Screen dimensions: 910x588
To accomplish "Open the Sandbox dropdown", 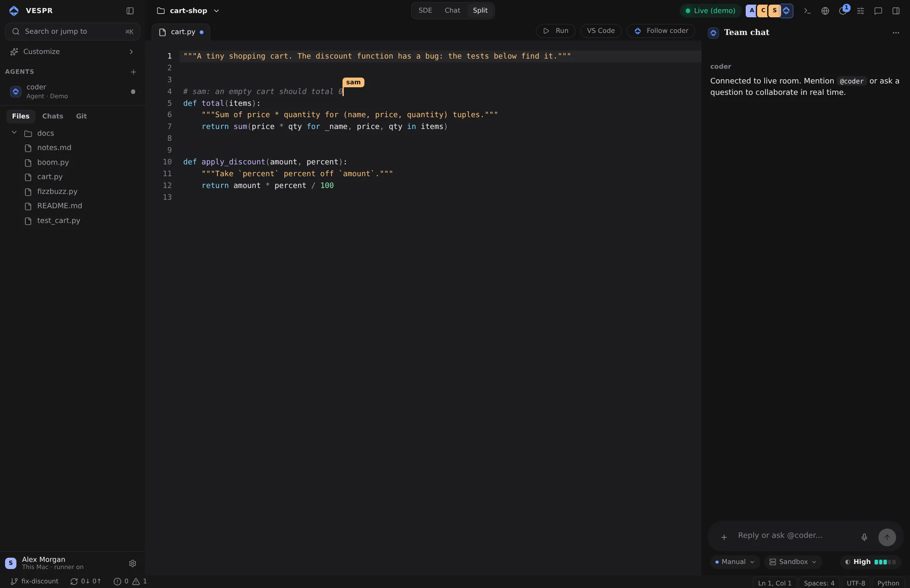I will pyautogui.click(x=793, y=562).
